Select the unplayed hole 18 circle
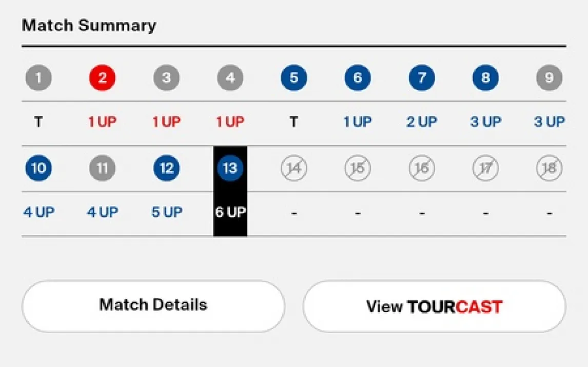Image resolution: width=588 pixels, height=367 pixels. [549, 169]
